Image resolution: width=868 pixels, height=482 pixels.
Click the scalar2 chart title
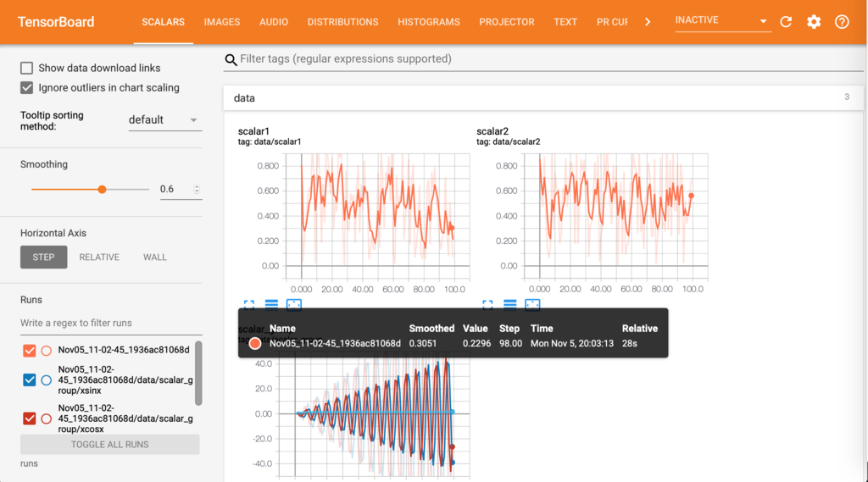coord(492,131)
